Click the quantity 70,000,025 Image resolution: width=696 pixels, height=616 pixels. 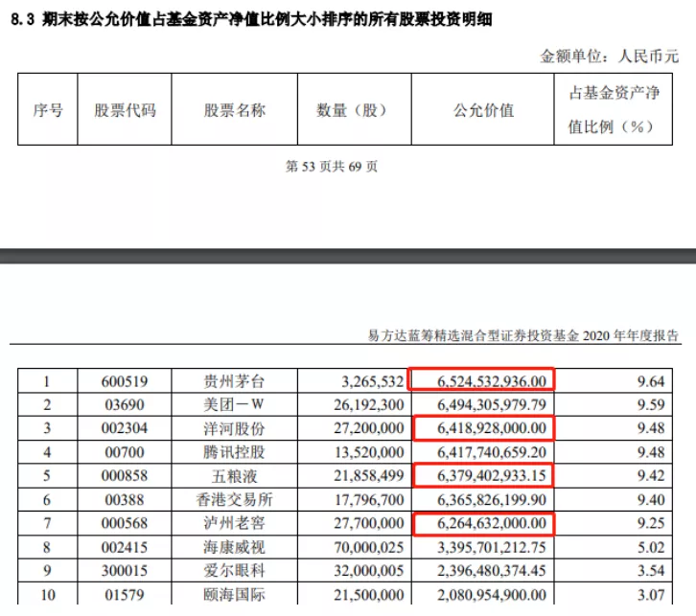pyautogui.click(x=369, y=547)
